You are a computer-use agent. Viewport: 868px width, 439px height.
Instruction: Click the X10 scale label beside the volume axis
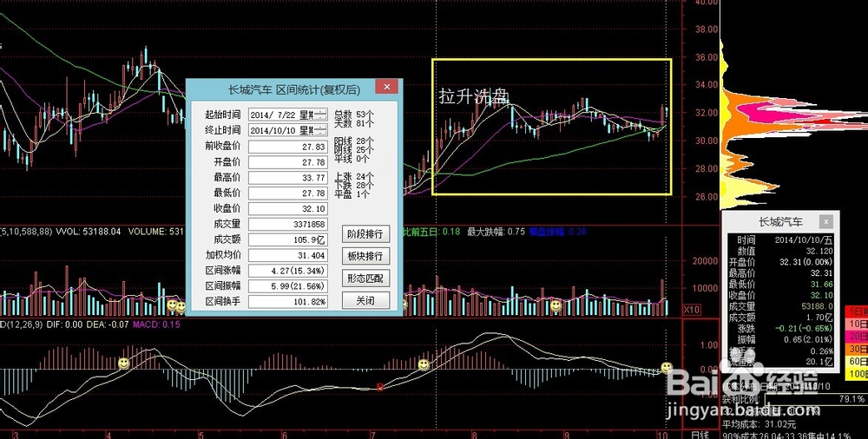(692, 310)
